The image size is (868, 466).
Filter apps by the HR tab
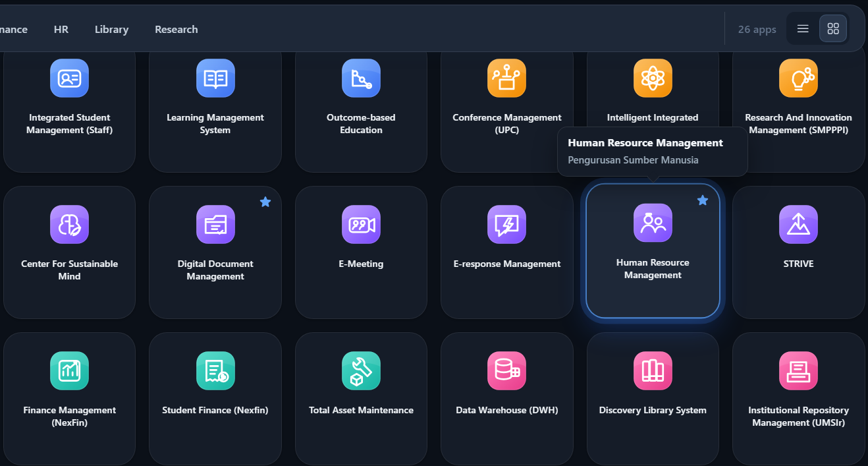pos(61,29)
